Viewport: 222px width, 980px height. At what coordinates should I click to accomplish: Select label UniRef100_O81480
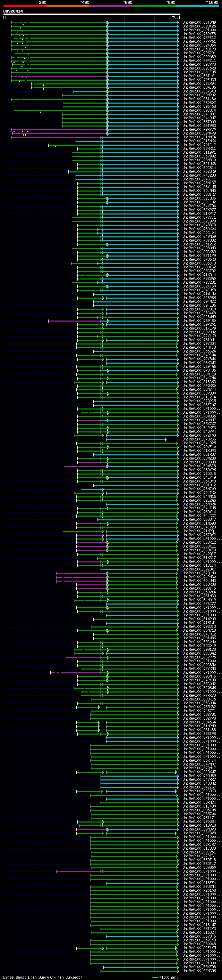(x=199, y=99)
